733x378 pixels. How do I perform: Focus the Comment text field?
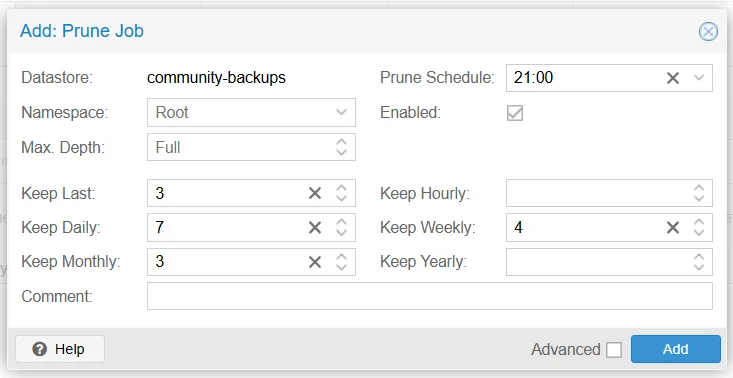coord(430,296)
